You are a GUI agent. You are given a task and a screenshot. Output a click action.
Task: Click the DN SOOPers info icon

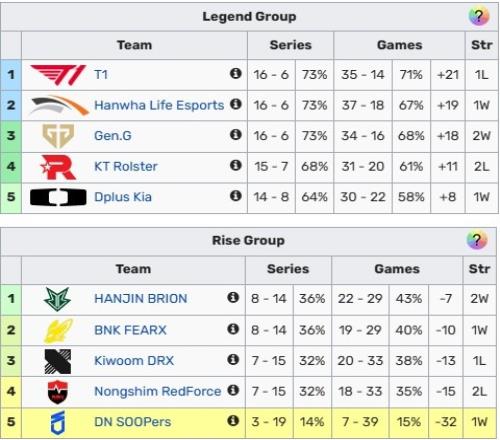tap(233, 421)
